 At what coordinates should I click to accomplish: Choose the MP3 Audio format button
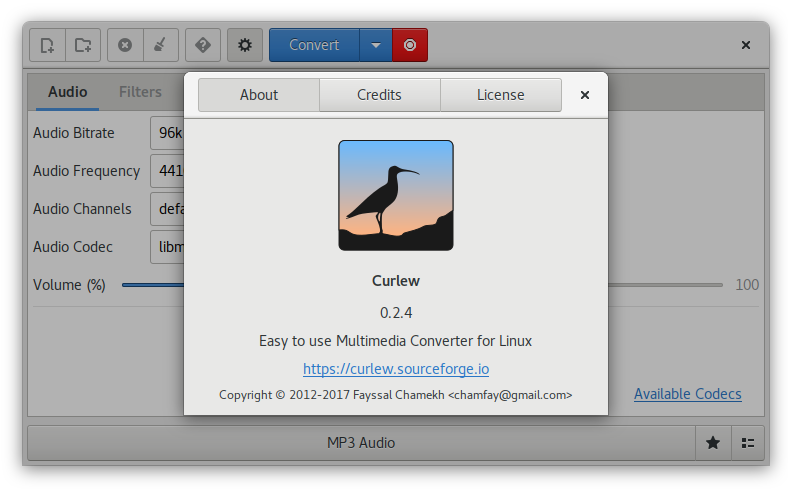coord(361,443)
